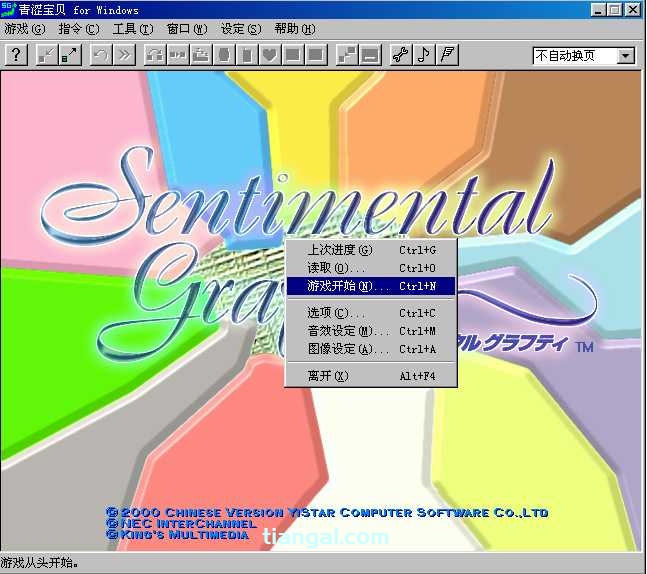Viewport: 647px width, 574px height.
Task: Click the greyed window-with-bottom-bar toolbar icon
Action: point(370,54)
